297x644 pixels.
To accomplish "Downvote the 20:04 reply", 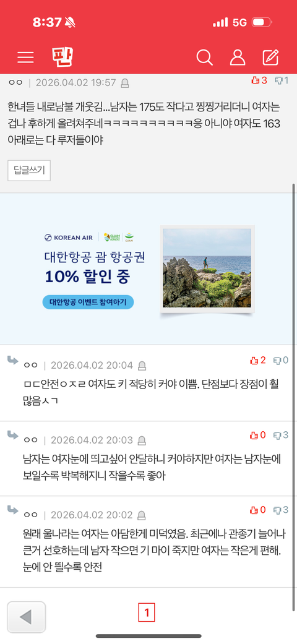I will [281, 360].
